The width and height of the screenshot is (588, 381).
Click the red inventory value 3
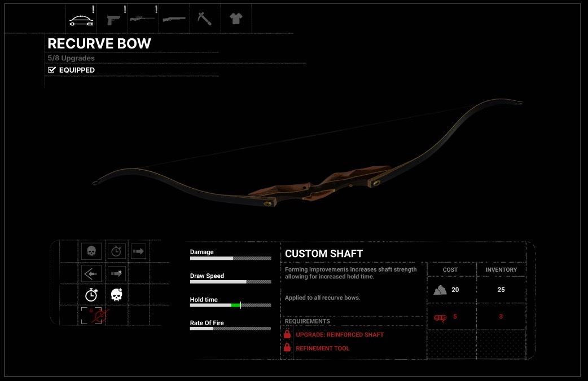(501, 317)
